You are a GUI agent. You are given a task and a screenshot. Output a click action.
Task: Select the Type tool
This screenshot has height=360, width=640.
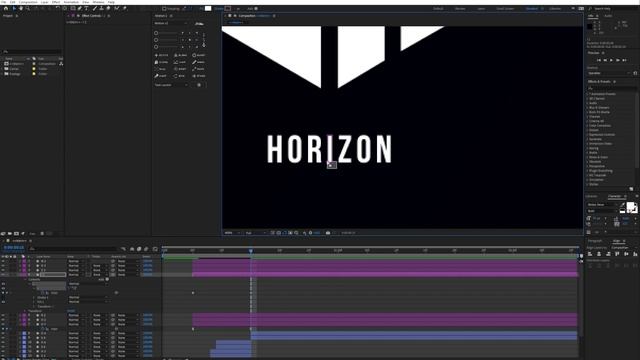pyautogui.click(x=87, y=8)
